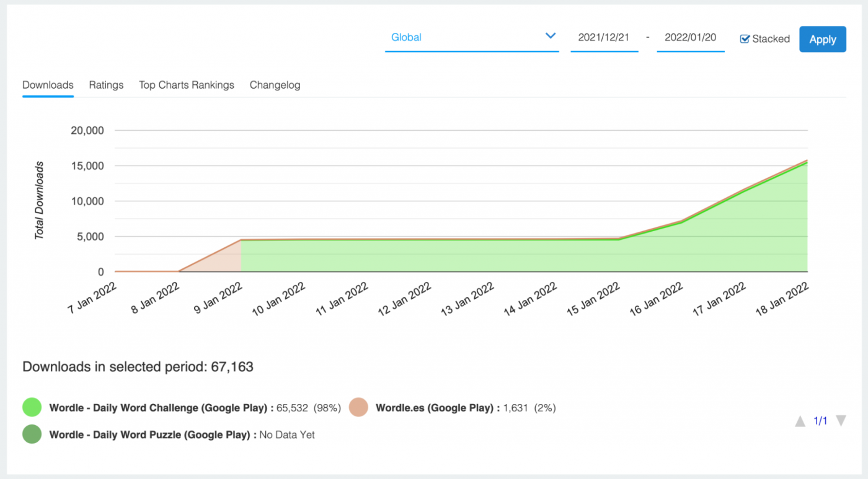Click the 1,631 (2%) download value
This screenshot has width=868, height=479.
click(529, 408)
